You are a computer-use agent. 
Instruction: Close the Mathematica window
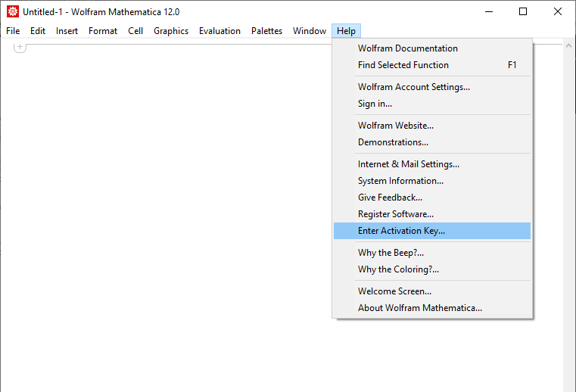(557, 12)
